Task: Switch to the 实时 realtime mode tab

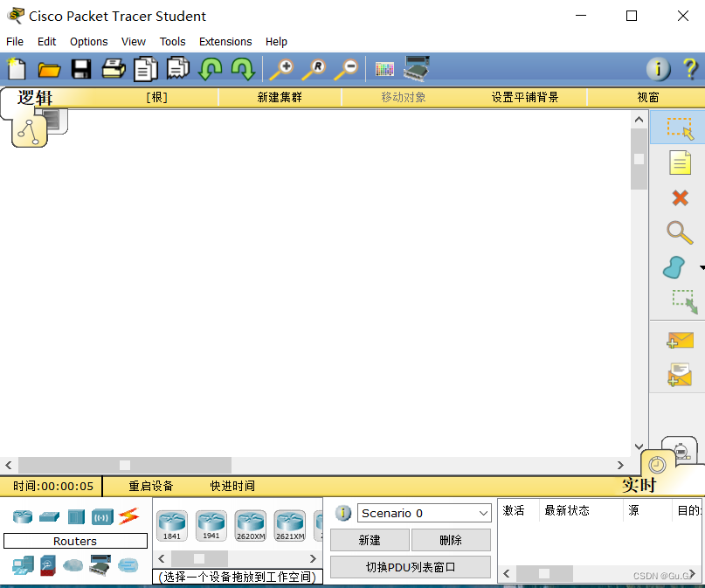Action: click(639, 486)
